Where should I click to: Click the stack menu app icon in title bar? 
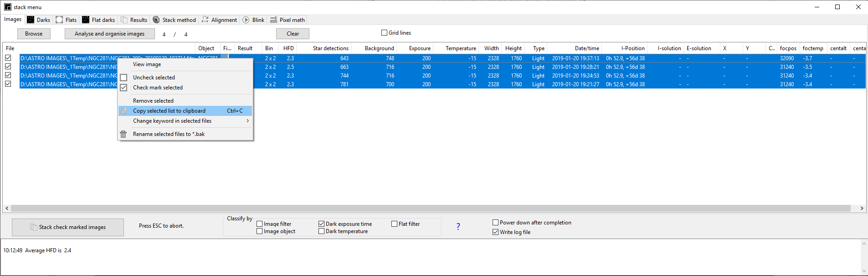(8, 7)
